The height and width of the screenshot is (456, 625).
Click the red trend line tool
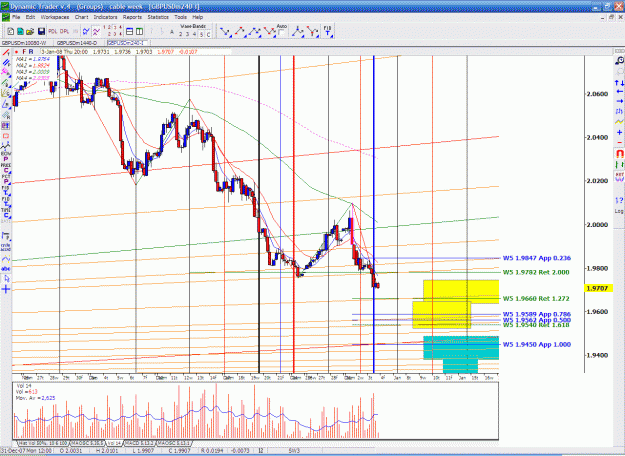coord(6,53)
